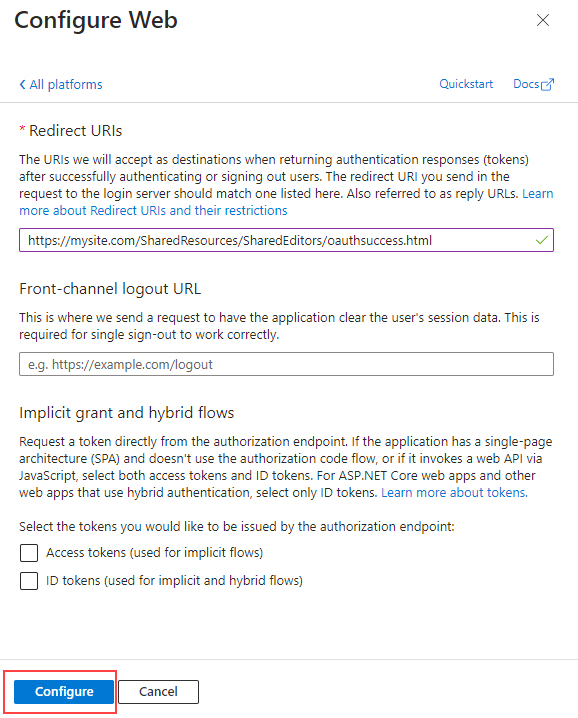Focus the Front-channel logout URL field

[286, 364]
